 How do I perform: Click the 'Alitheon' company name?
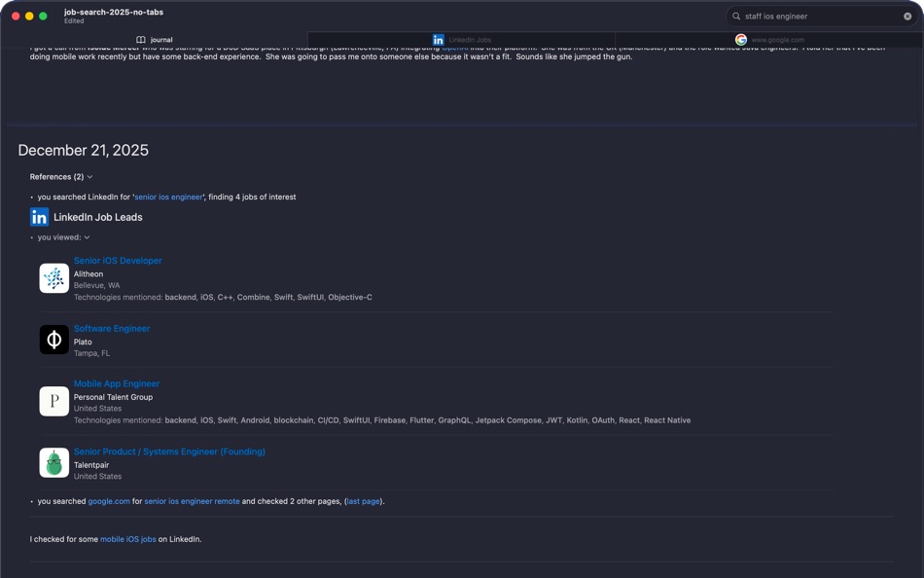(89, 274)
